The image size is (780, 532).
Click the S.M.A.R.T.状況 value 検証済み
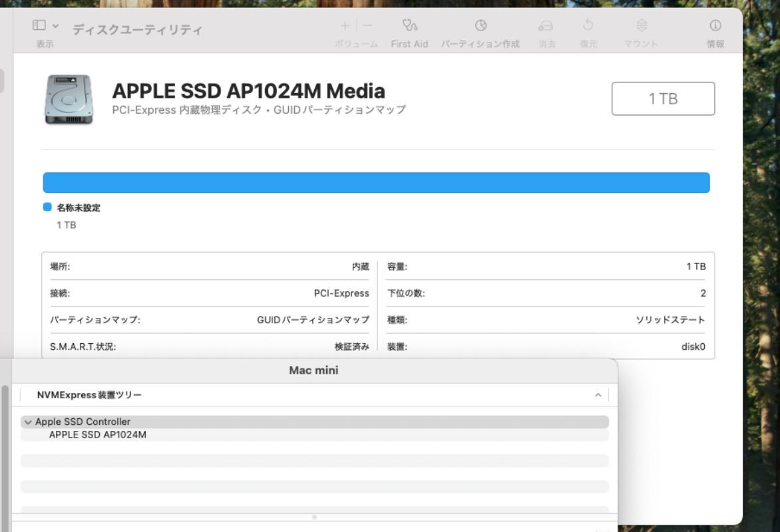(x=351, y=346)
